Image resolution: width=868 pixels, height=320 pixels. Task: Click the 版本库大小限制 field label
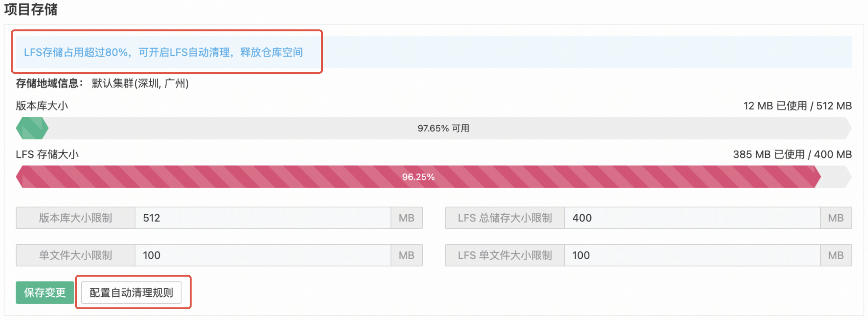click(75, 218)
